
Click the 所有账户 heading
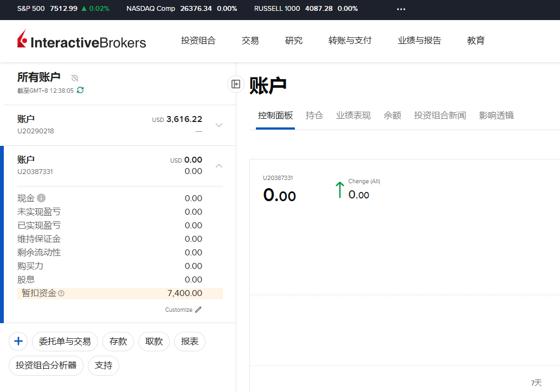39,77
